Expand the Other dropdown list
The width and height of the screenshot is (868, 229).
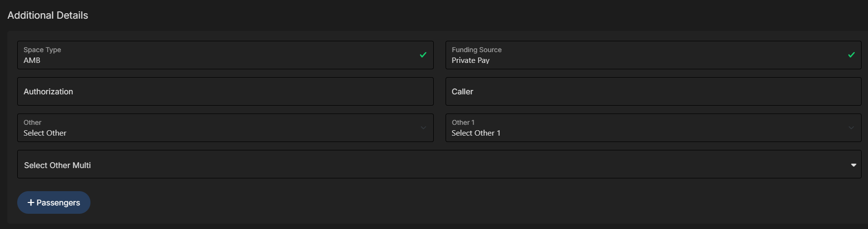pyautogui.click(x=225, y=128)
